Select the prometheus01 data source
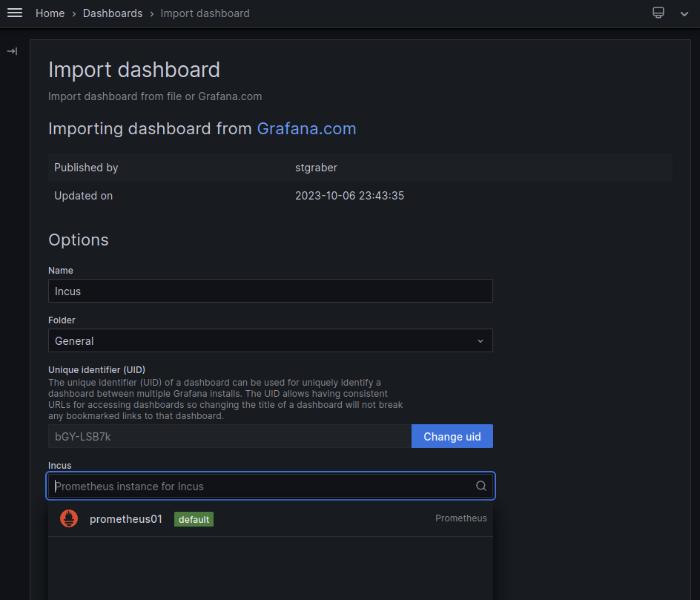Image resolution: width=700 pixels, height=600 pixels. pyautogui.click(x=126, y=518)
